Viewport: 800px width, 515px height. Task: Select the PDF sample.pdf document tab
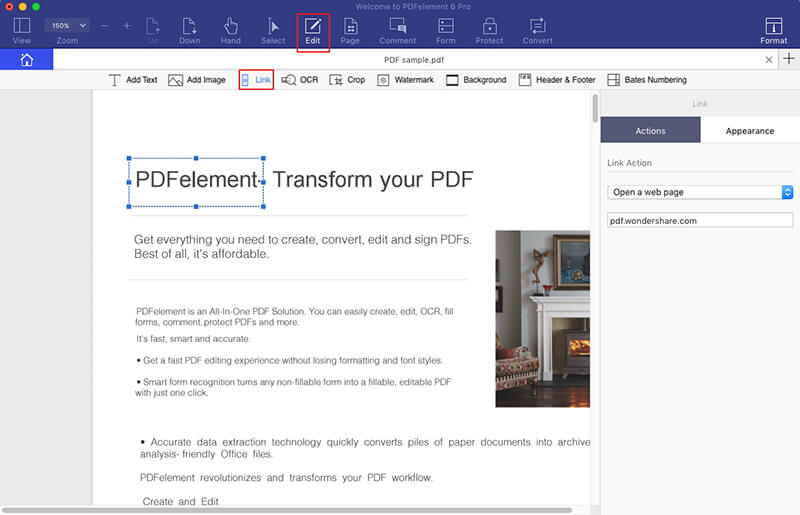tap(414, 60)
